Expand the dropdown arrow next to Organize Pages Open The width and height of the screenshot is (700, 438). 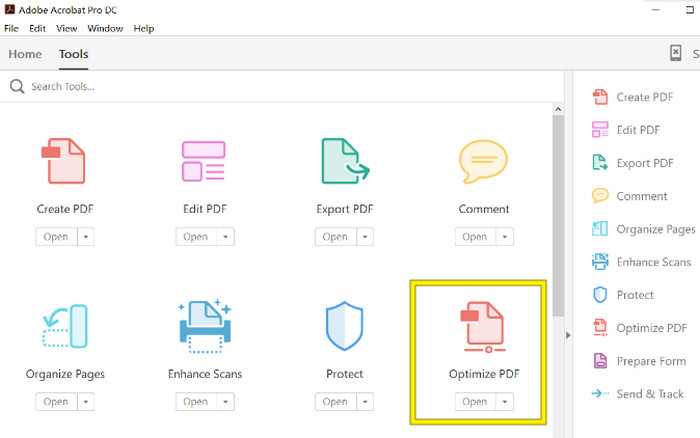[86, 402]
